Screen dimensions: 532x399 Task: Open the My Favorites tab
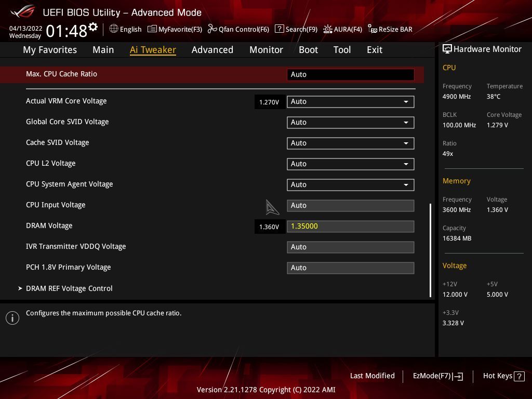coord(50,50)
